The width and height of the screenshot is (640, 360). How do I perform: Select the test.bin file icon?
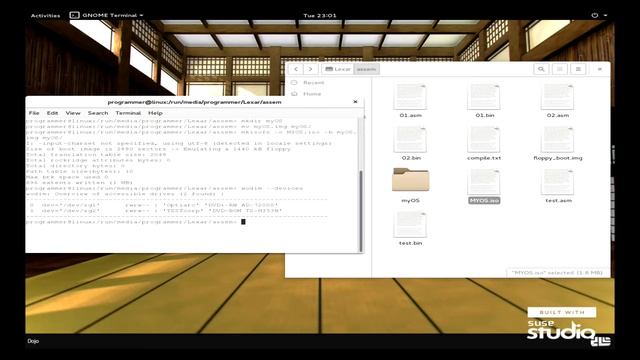click(x=410, y=224)
